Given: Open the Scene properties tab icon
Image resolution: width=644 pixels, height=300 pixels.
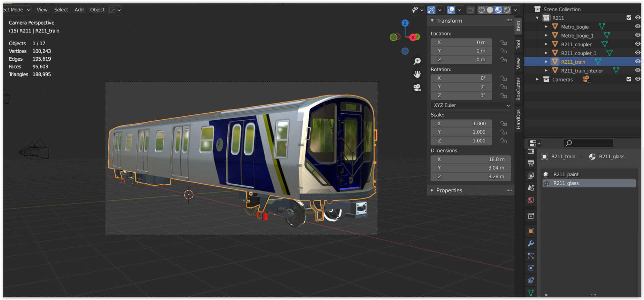Looking at the screenshot, I should pyautogui.click(x=531, y=188).
